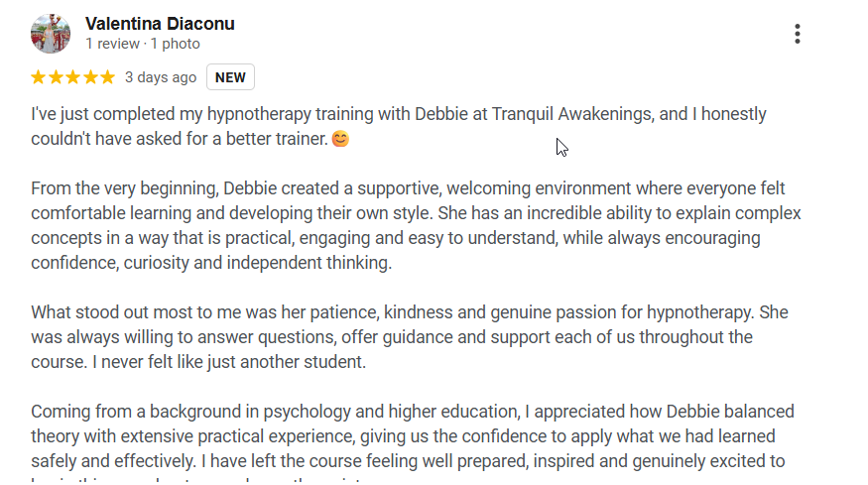868x485 pixels.
Task: Click the paragraph starting 'What stood out most'
Action: 410,337
